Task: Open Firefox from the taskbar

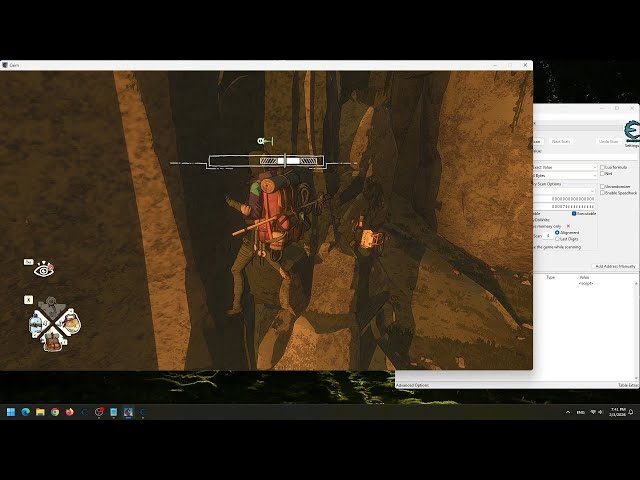Action: [70, 412]
